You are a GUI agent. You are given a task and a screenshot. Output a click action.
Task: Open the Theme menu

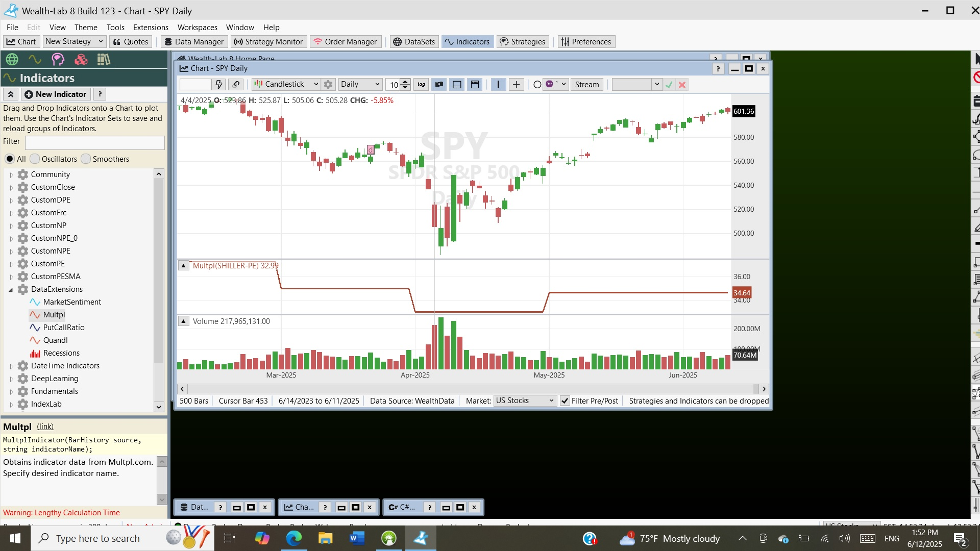[x=86, y=28]
